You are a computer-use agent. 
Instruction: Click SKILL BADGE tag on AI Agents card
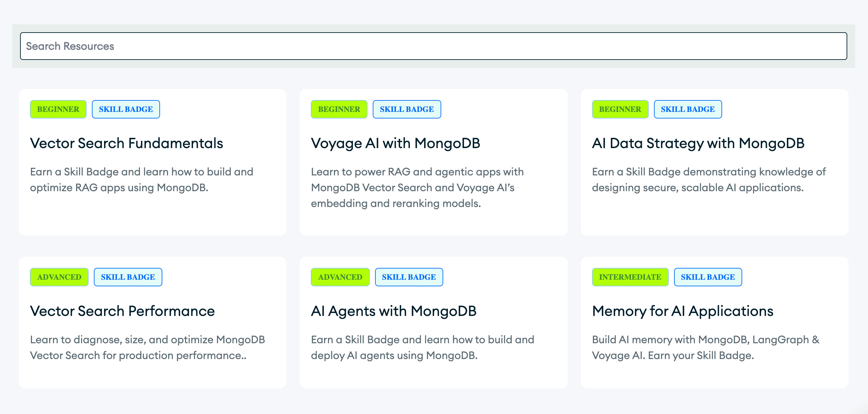(409, 277)
